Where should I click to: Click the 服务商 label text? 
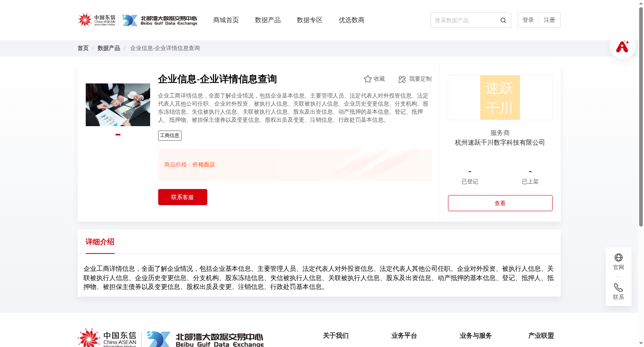[500, 133]
